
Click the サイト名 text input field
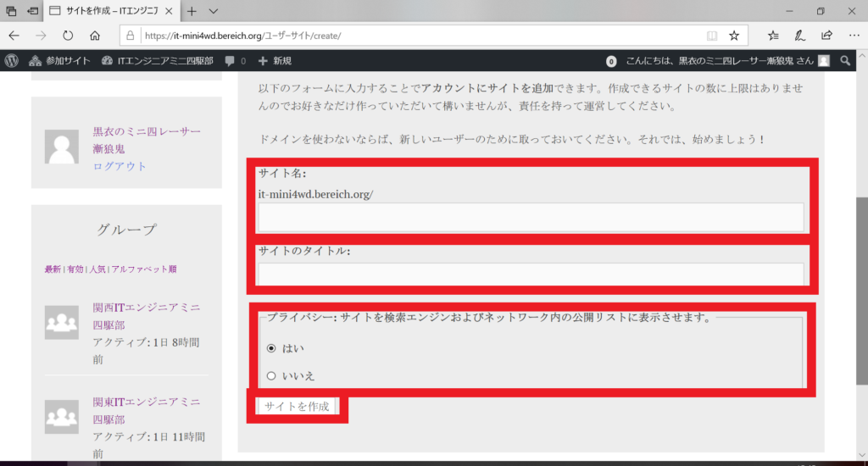531,217
